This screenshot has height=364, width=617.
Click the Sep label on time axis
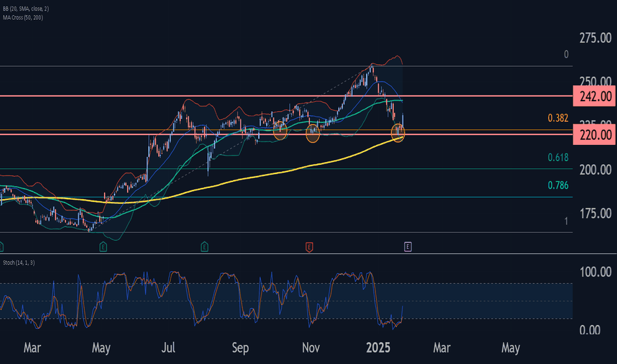pyautogui.click(x=240, y=348)
